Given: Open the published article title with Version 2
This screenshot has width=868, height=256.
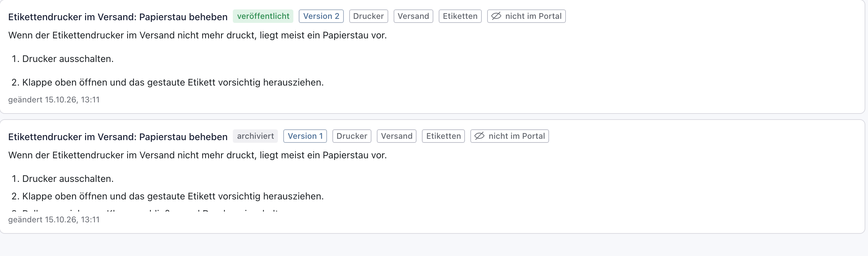Looking at the screenshot, I should (x=118, y=17).
